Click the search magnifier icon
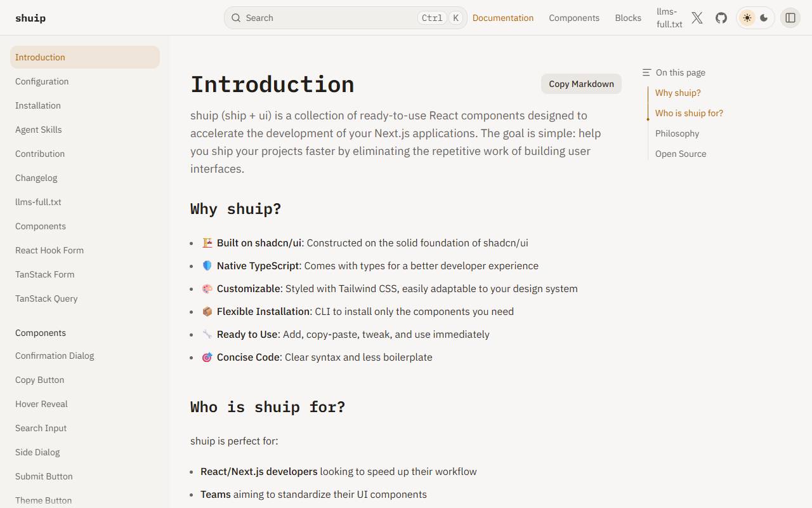The height and width of the screenshot is (508, 812). 236,18
